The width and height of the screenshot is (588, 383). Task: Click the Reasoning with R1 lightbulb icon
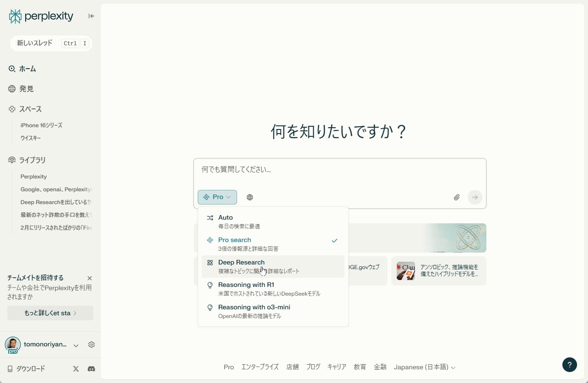[210, 285]
